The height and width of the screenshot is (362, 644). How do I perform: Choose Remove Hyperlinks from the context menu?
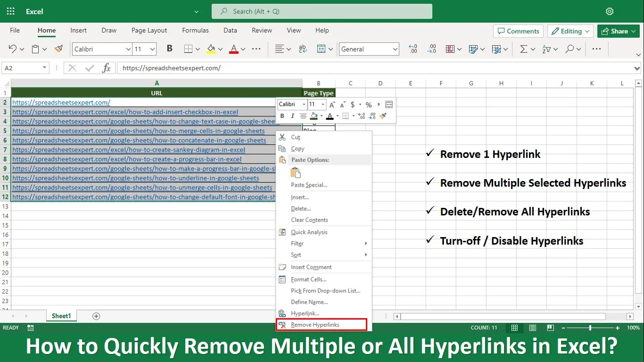tap(317, 324)
